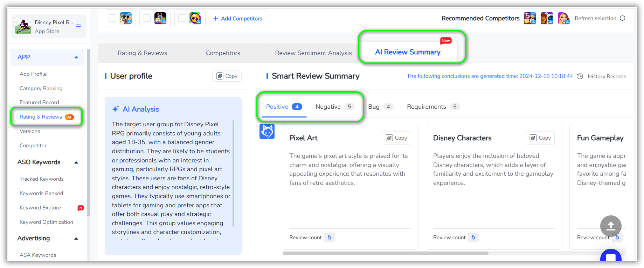Click the Disney Characters card title
This screenshot has height=268, width=644.
click(462, 138)
